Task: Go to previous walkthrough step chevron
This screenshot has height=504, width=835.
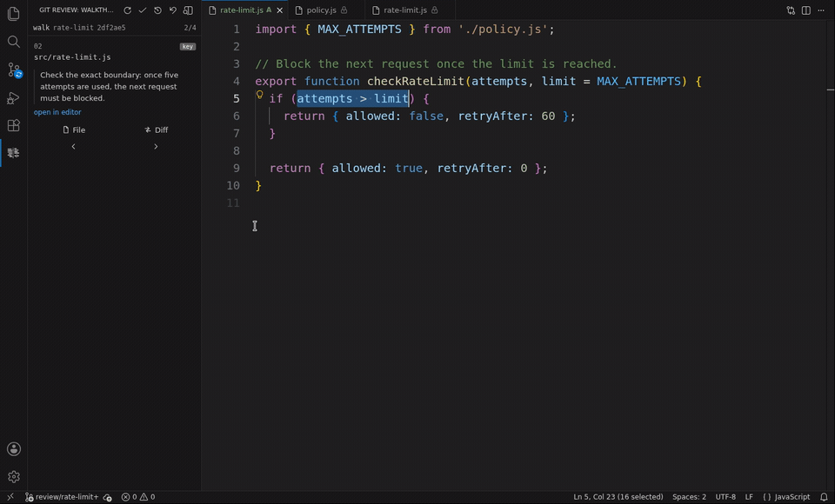Action: coord(73,146)
